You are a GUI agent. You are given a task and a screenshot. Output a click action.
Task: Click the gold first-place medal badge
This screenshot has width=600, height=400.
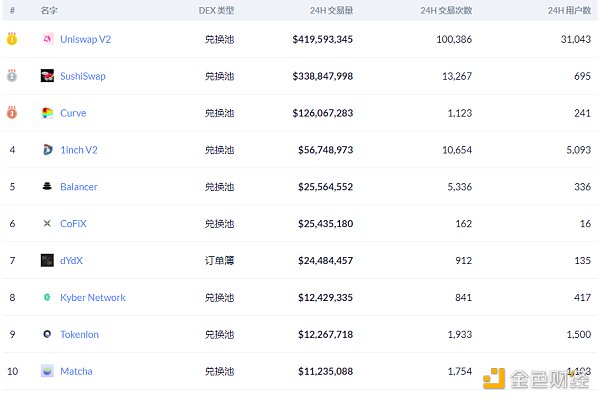(x=12, y=39)
